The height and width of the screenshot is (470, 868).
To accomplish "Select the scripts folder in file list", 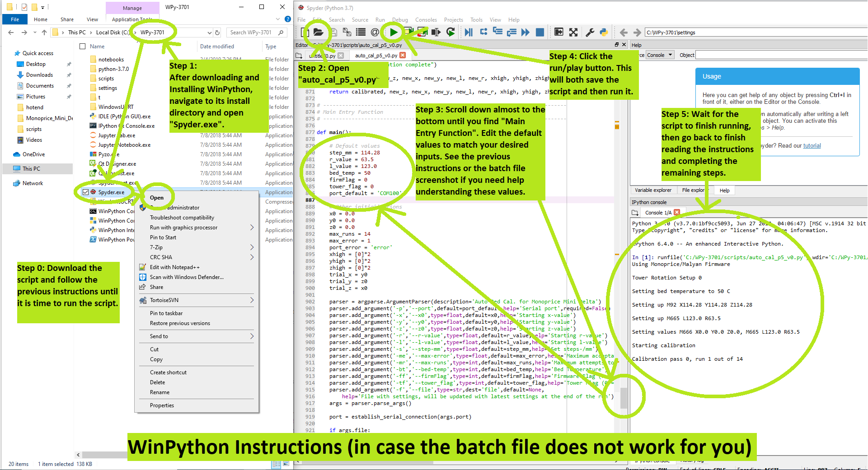I will pyautogui.click(x=106, y=78).
